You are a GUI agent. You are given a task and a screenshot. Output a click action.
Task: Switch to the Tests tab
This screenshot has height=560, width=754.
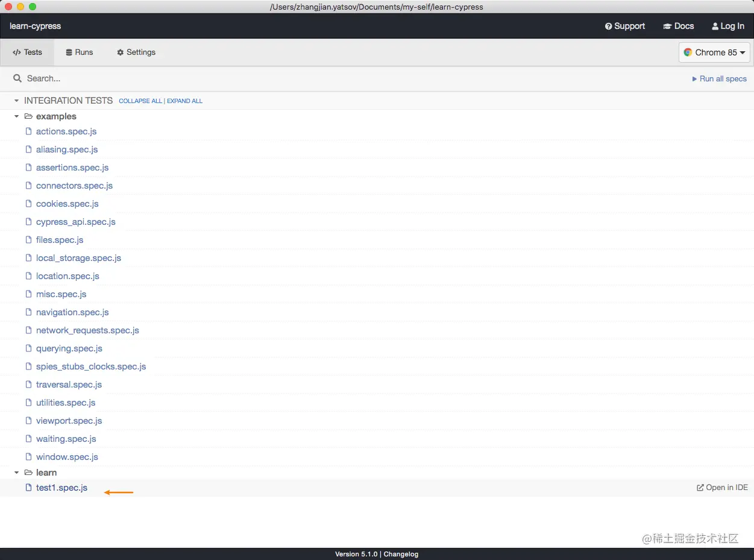(x=27, y=52)
